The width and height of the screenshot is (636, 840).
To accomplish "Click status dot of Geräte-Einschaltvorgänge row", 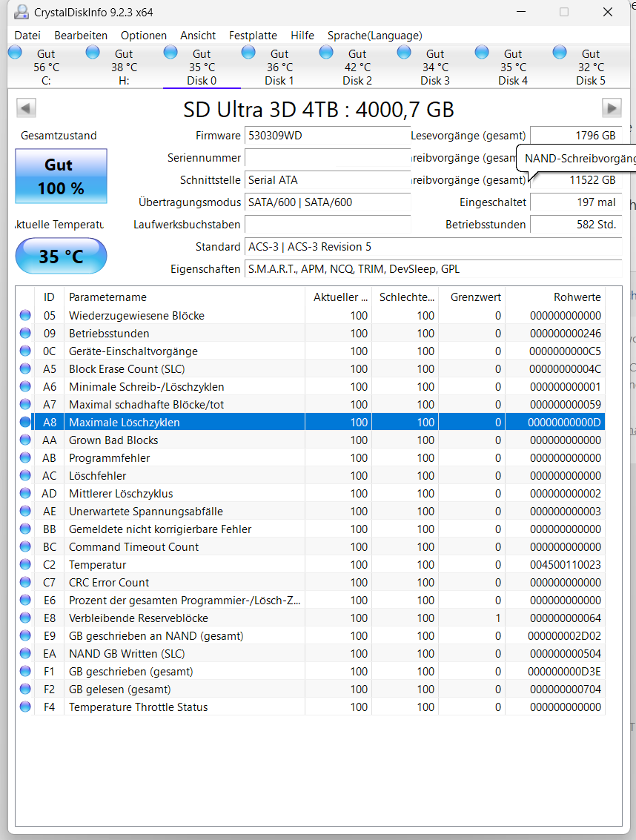I will 25,351.
